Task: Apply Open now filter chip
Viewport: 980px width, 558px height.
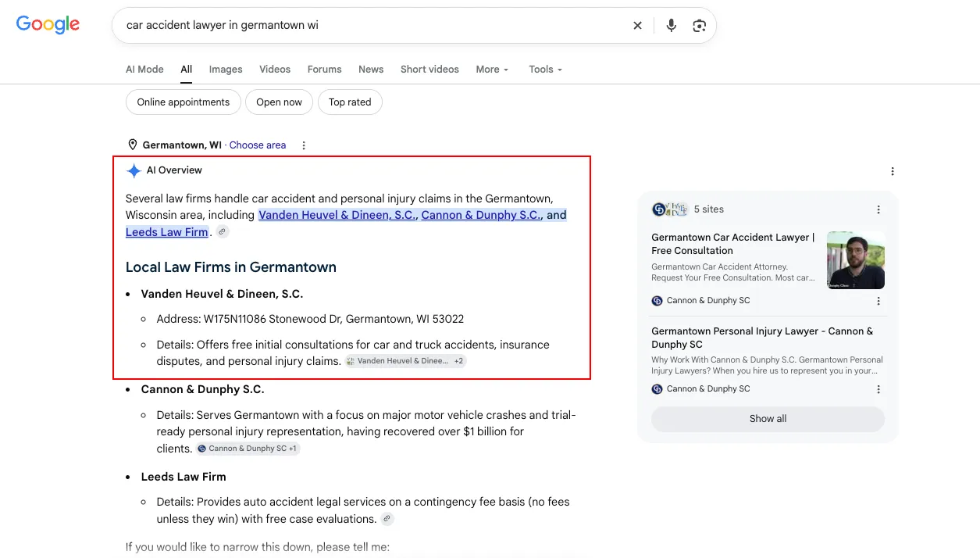Action: click(279, 102)
